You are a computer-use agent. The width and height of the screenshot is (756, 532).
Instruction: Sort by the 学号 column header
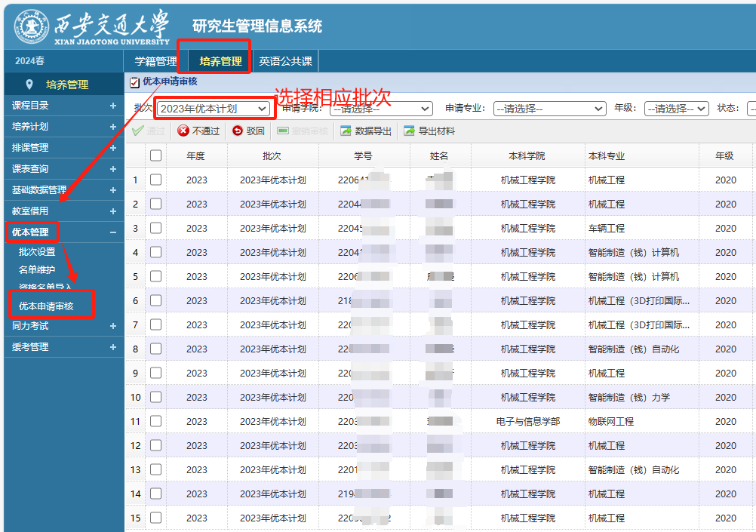[363, 155]
